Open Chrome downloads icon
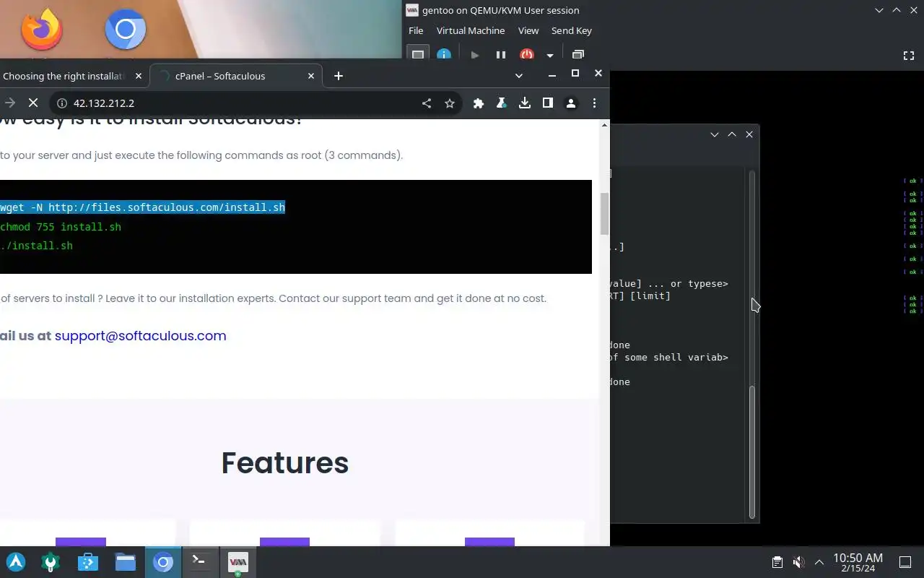The image size is (924, 578). tap(525, 103)
